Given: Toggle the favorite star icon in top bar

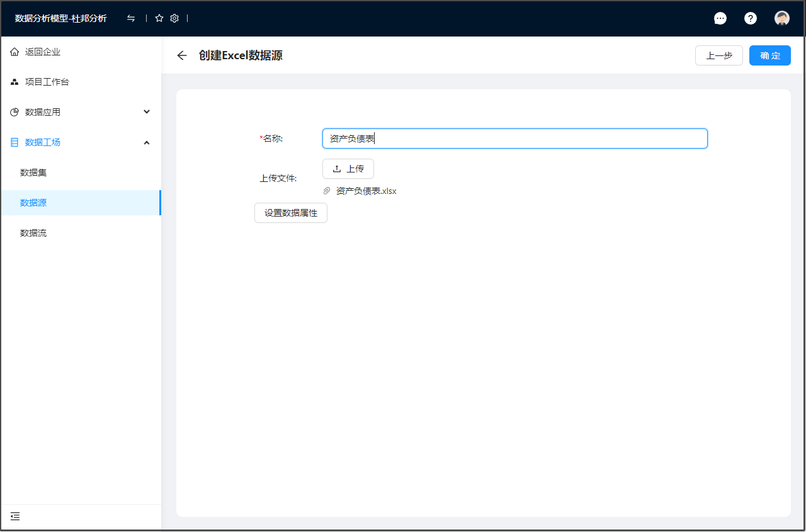Looking at the screenshot, I should pyautogui.click(x=159, y=18).
